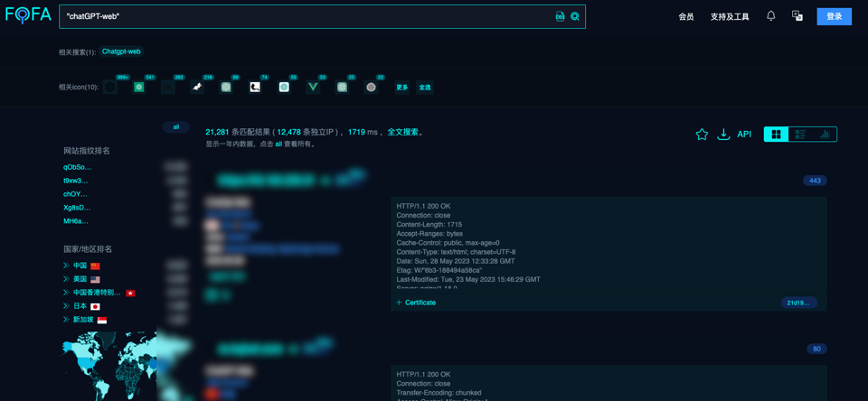Select fingerprint MH6a… in ranking
868x401 pixels.
tap(76, 221)
